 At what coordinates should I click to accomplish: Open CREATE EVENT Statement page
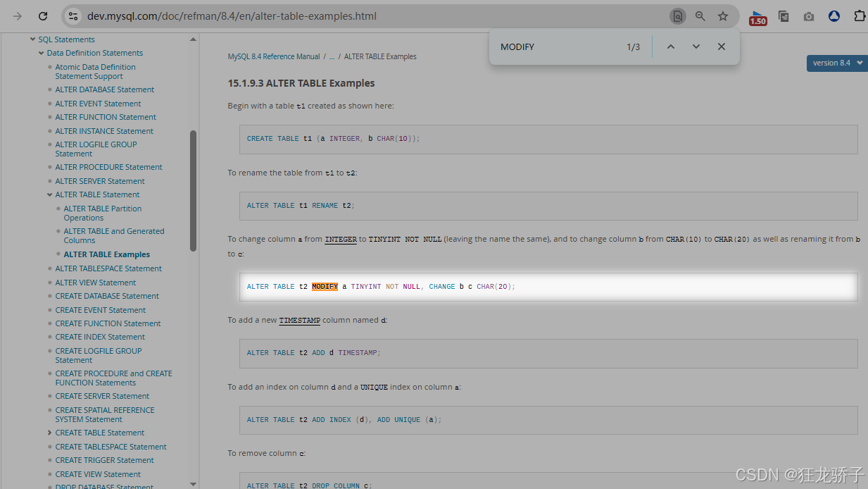(x=101, y=310)
